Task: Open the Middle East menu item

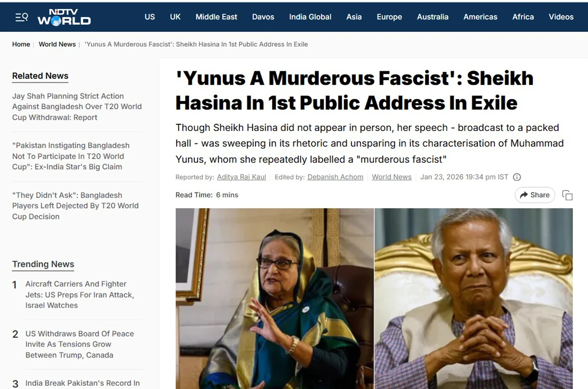Action: [x=216, y=17]
